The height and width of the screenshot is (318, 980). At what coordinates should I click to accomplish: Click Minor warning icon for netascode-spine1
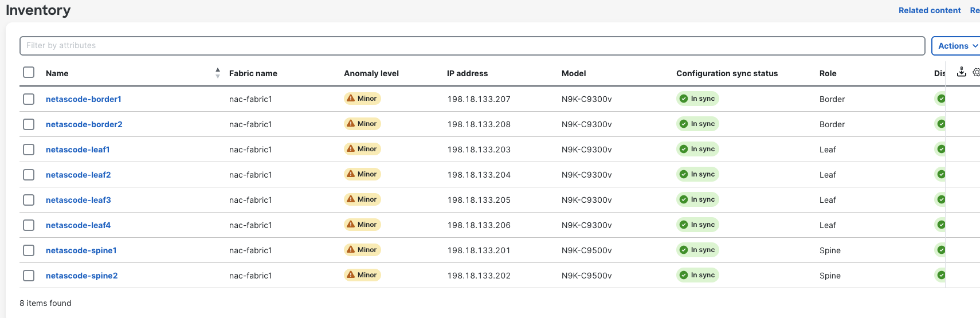[351, 250]
